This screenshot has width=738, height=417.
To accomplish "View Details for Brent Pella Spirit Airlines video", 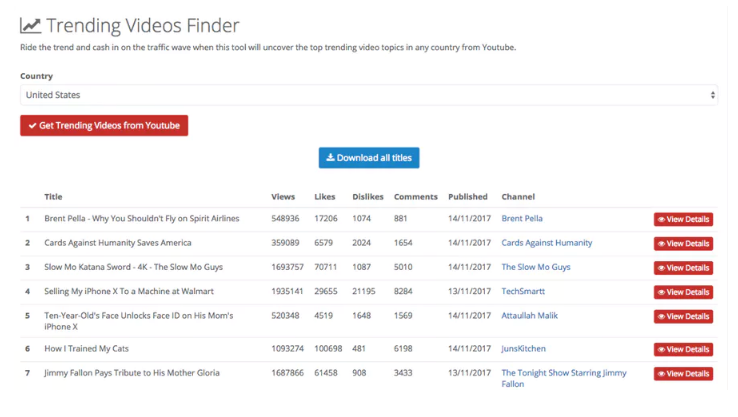I will pos(683,219).
